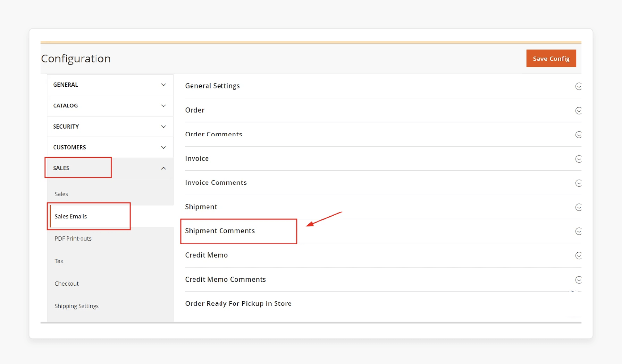Open the Tax settings item
Image resolution: width=622 pixels, height=364 pixels.
click(110, 261)
